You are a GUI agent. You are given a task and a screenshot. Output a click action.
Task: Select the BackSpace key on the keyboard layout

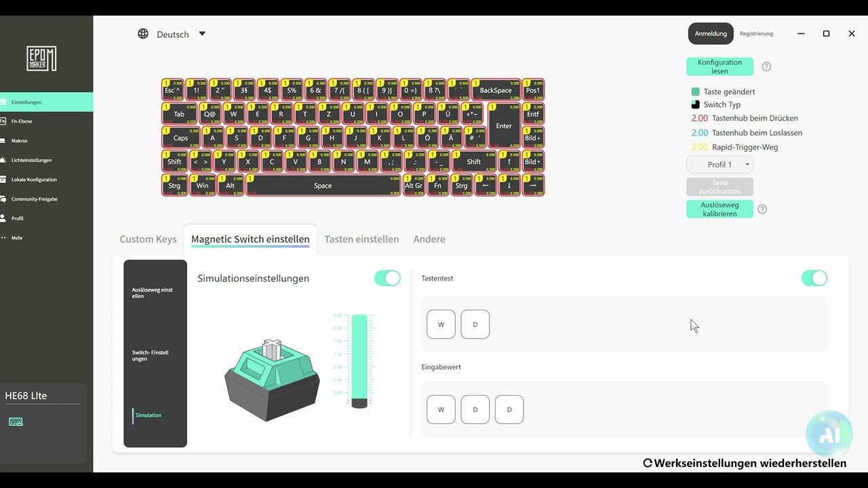(x=496, y=90)
